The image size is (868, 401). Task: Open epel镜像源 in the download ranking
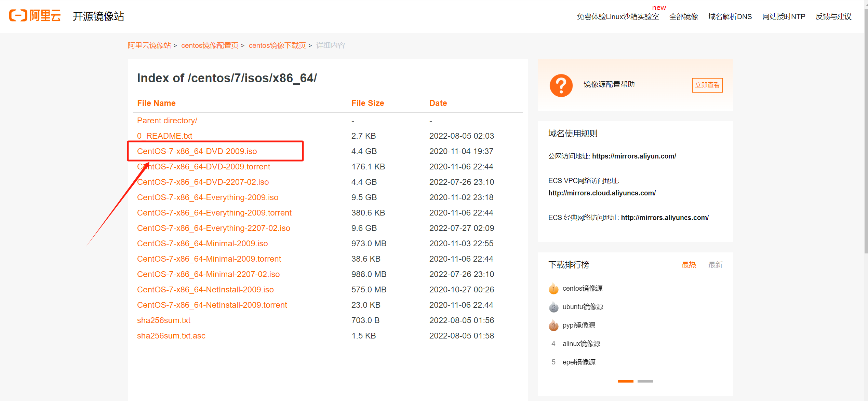(579, 362)
